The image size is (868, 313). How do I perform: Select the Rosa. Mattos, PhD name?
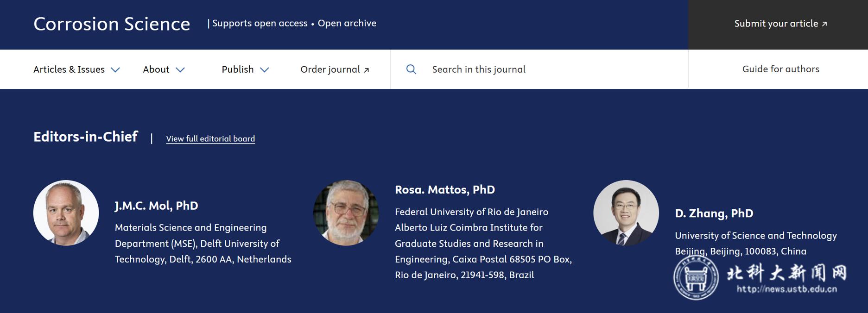point(444,190)
